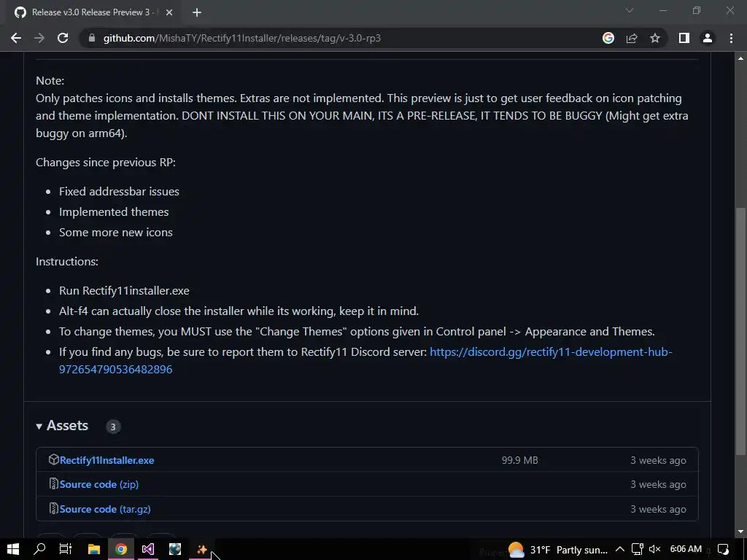747x560 pixels.
Task: Click the text 'Some more new icons'
Action: (x=116, y=233)
